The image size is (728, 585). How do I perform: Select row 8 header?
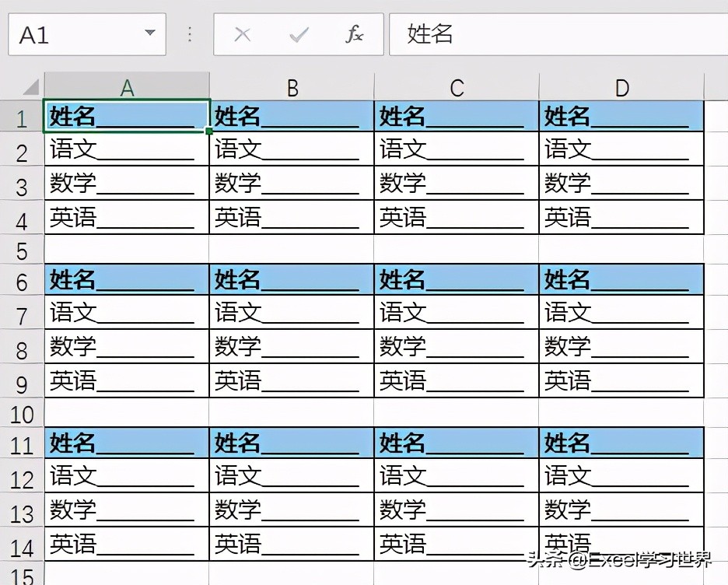[x=22, y=346]
